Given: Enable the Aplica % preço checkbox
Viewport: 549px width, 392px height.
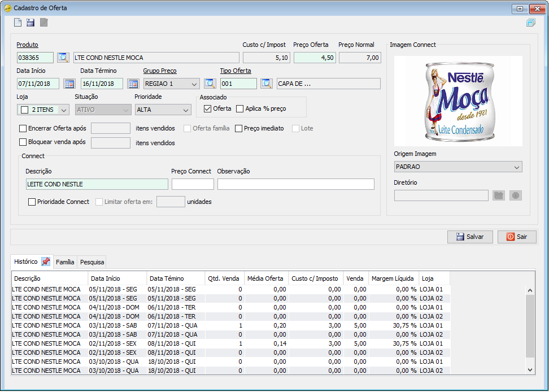Looking at the screenshot, I should 240,109.
